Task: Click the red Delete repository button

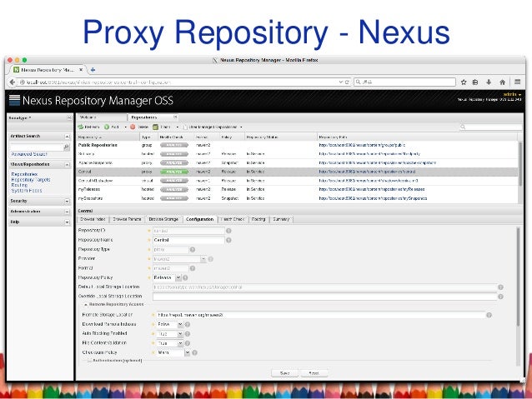Action: [x=139, y=127]
